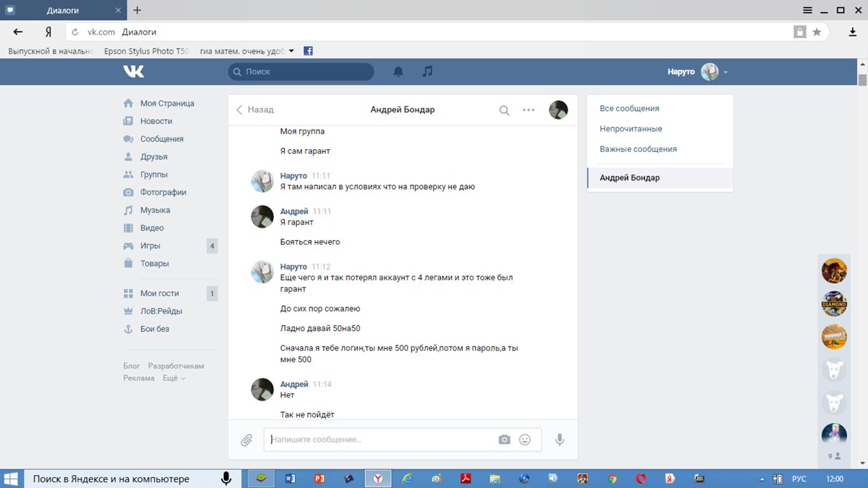Open Андрей Бондар name in chat header
Image resolution: width=868 pixels, height=488 pixels.
402,110
